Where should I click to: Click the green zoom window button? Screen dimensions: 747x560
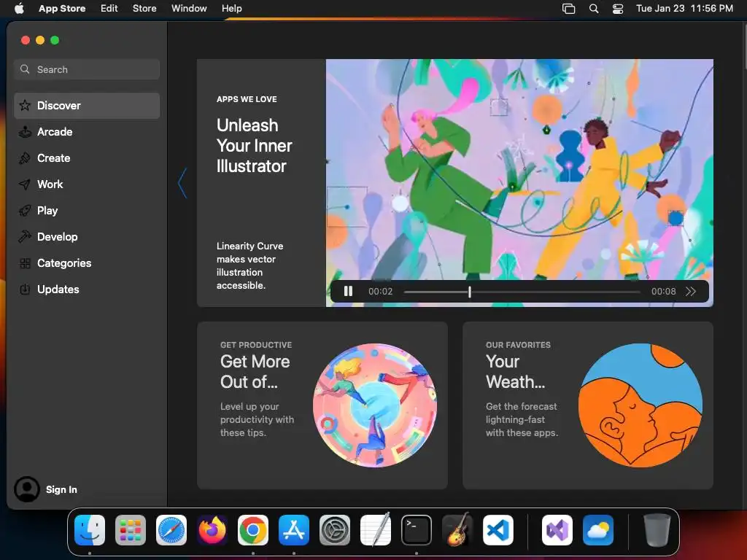pyautogui.click(x=55, y=40)
